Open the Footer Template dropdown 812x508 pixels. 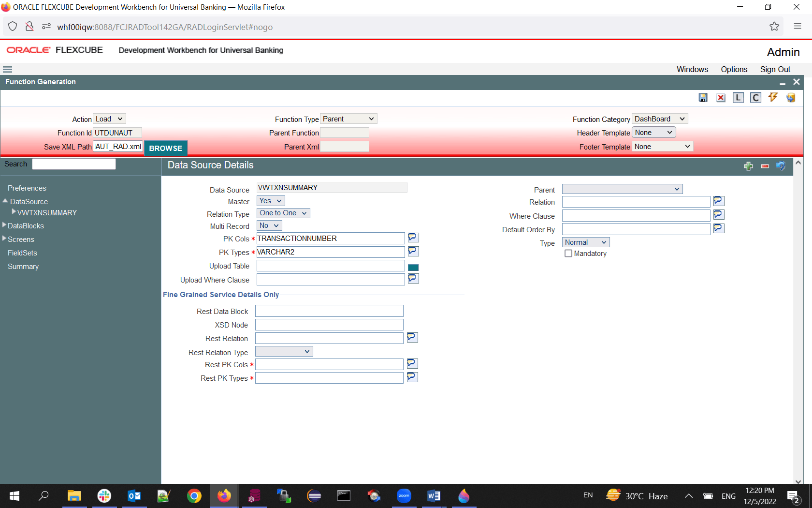(662, 147)
